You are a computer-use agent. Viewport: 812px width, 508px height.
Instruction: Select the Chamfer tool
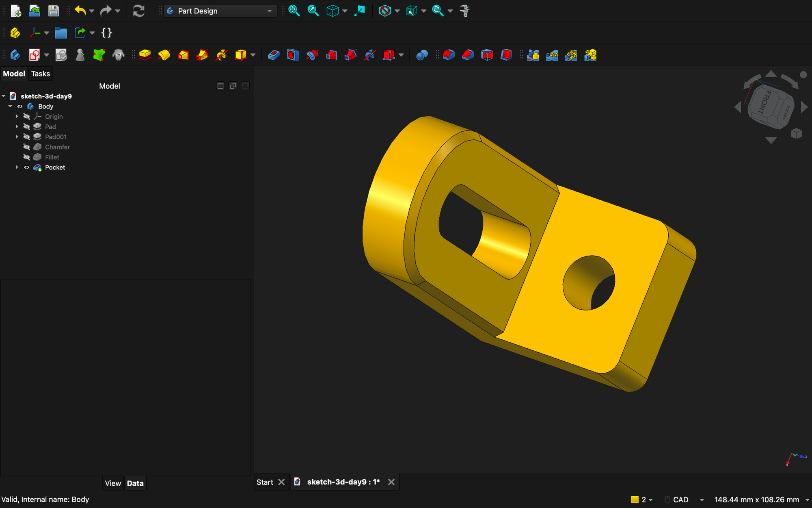pos(467,55)
